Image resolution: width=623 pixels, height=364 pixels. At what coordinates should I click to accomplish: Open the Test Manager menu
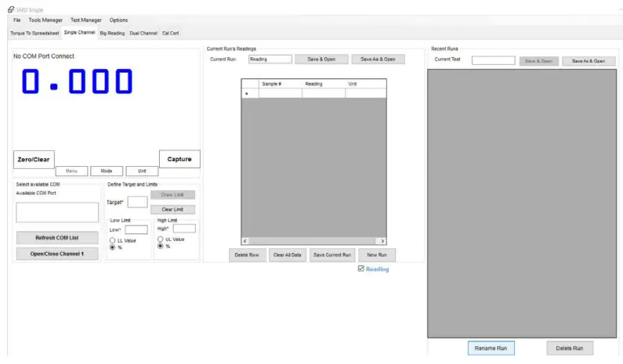point(86,20)
